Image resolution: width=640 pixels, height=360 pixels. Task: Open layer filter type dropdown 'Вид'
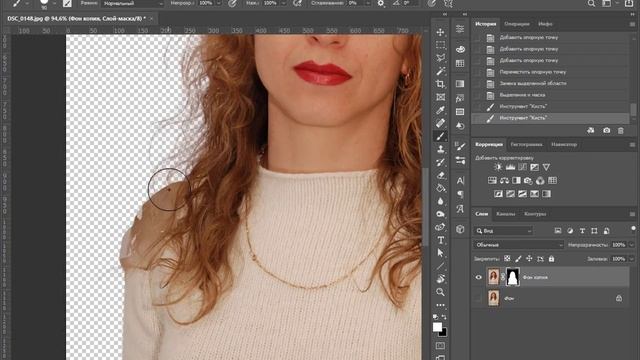coord(504,231)
